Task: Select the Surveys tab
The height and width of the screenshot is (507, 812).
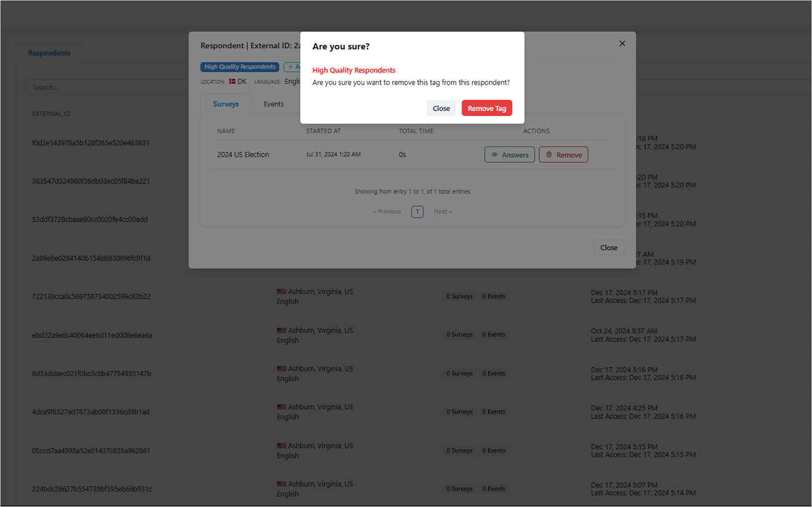Action: (226, 104)
